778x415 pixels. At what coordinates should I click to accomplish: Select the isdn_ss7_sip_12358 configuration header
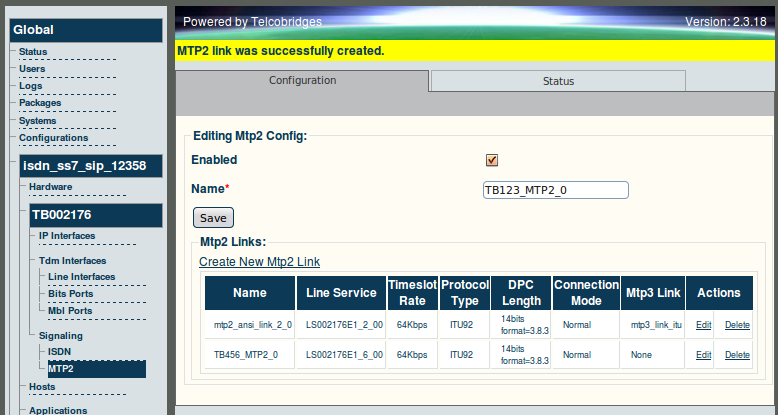pyautogui.click(x=91, y=166)
